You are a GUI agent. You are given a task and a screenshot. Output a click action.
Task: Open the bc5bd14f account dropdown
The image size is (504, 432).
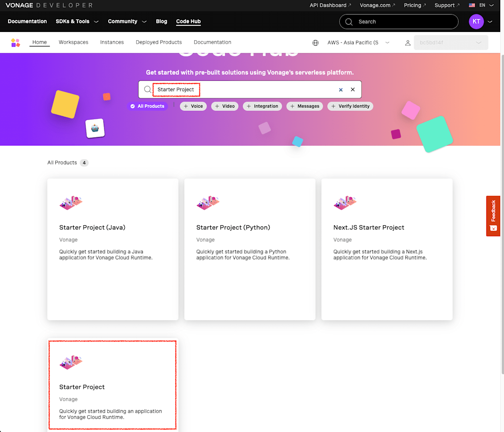[x=451, y=43]
